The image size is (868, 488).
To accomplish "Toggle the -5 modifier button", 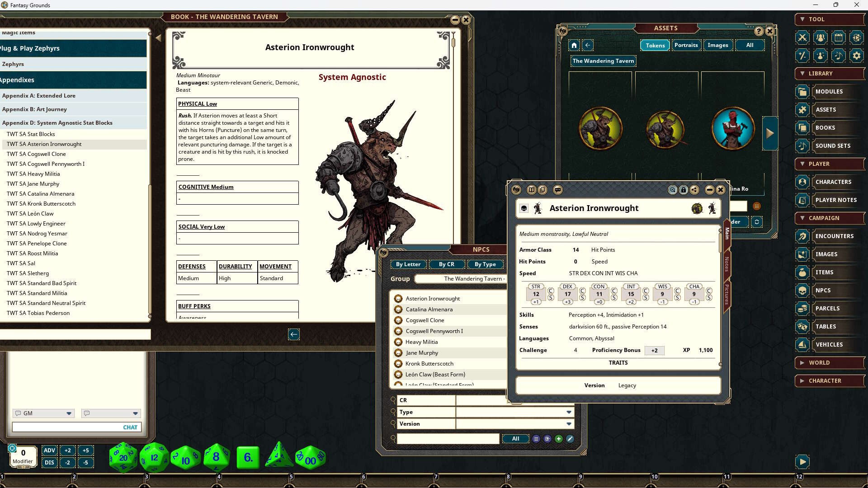I will point(85,463).
